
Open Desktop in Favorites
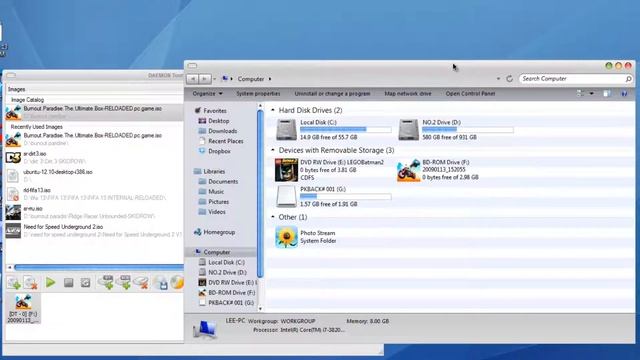(218, 121)
